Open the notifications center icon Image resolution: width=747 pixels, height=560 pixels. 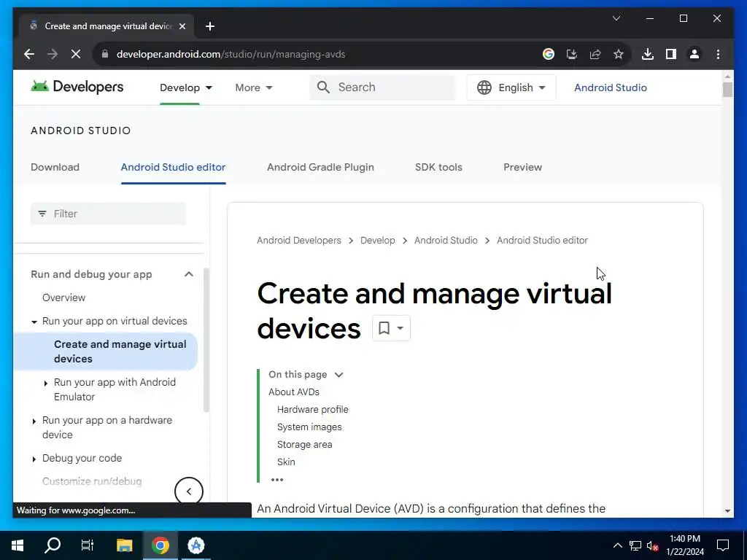(x=723, y=545)
